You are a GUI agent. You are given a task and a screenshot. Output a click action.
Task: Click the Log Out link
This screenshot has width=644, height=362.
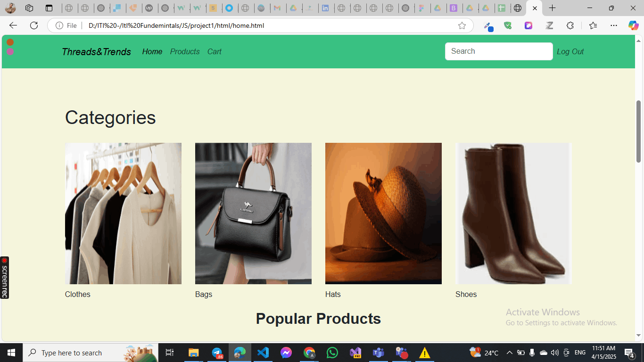tap(570, 52)
